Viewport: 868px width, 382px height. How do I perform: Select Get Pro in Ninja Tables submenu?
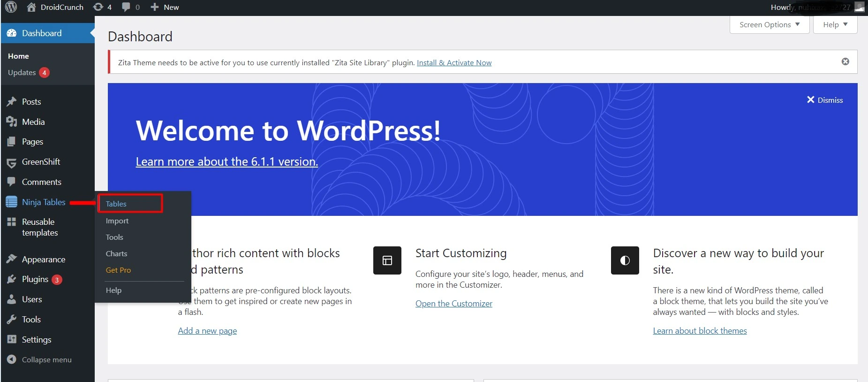coord(118,270)
